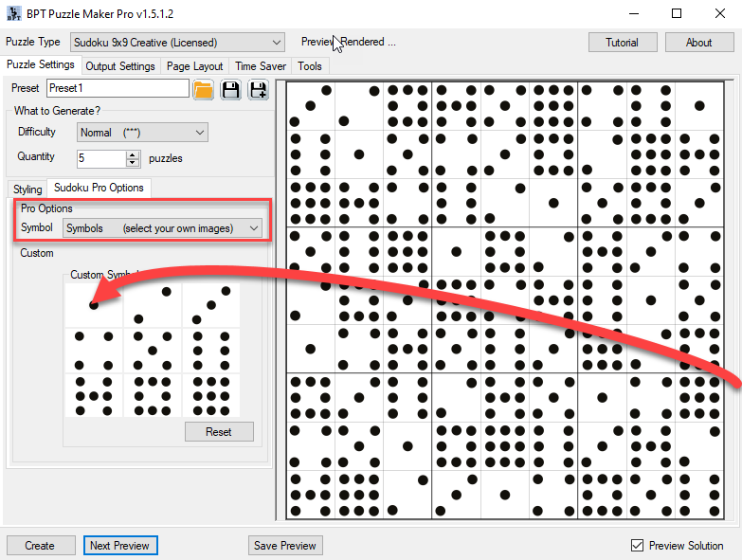The image size is (742, 560).
Task: Switch to the Output Settings tab
Action: point(119,66)
